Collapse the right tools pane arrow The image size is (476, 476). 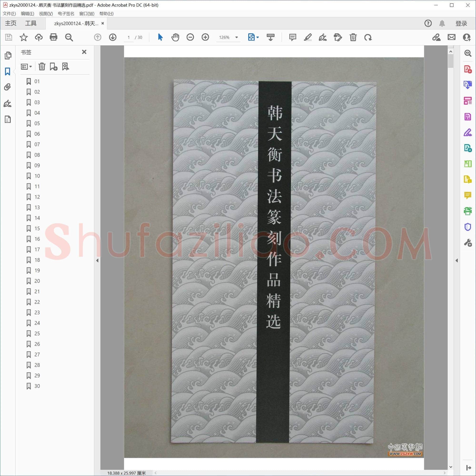(x=456, y=260)
